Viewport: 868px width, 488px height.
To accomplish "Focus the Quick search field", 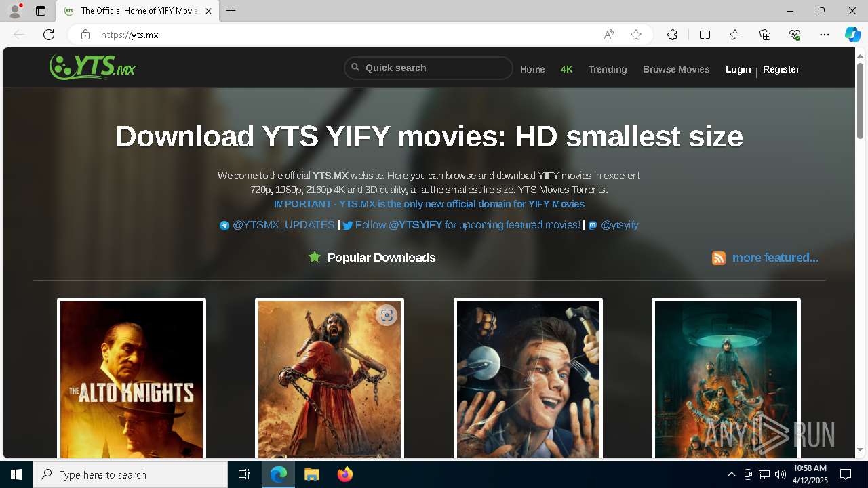I will click(x=429, y=68).
